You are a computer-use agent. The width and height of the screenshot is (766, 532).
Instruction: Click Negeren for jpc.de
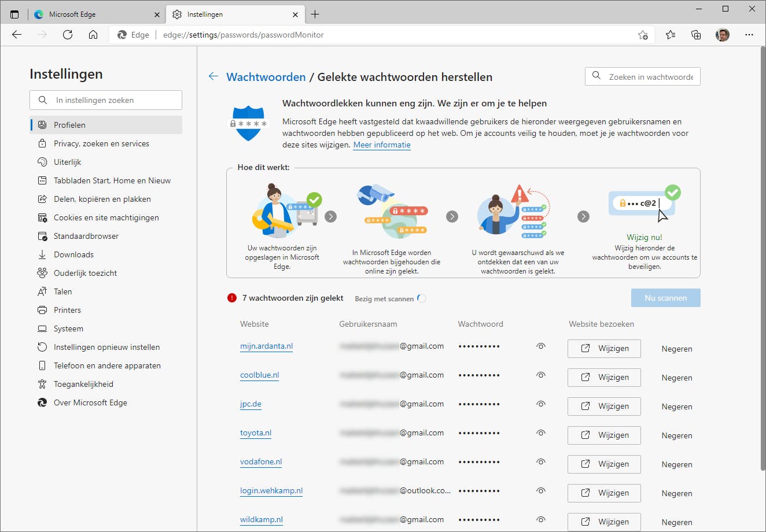677,407
